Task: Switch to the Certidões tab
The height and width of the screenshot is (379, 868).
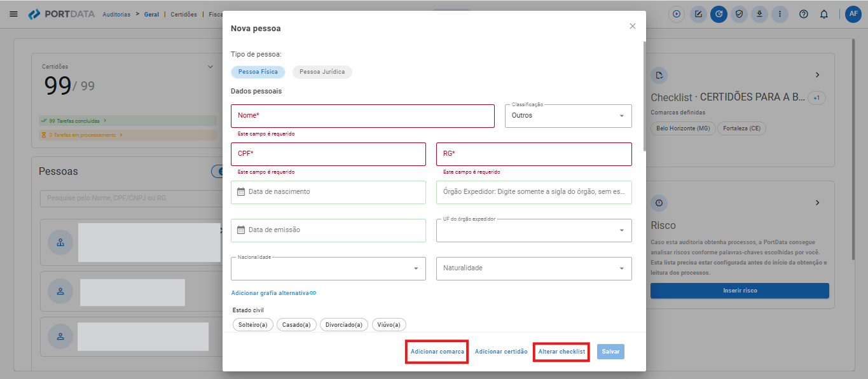Action: [x=184, y=14]
